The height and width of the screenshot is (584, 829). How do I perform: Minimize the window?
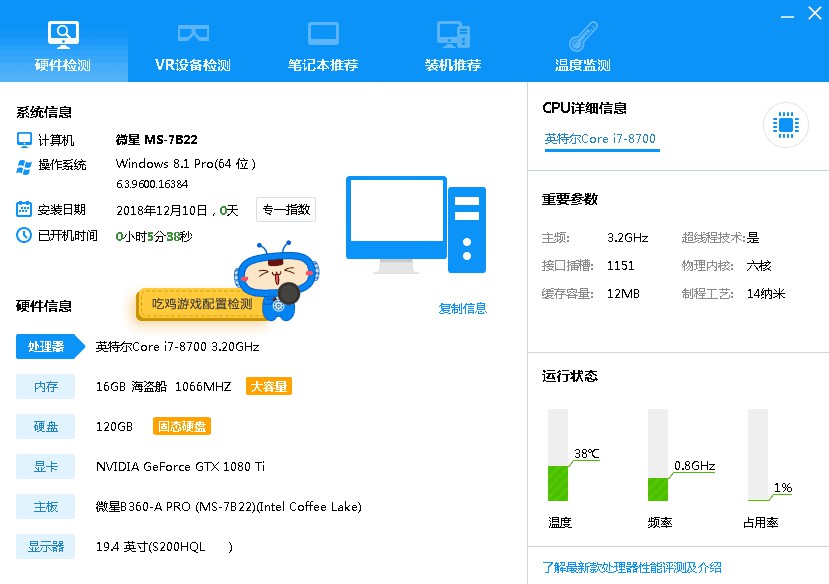click(787, 16)
